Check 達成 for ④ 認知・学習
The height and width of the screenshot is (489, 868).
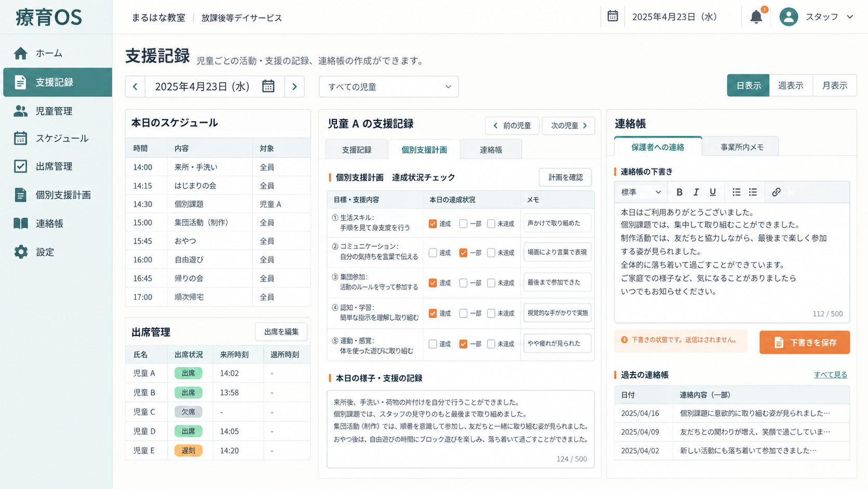tap(432, 313)
